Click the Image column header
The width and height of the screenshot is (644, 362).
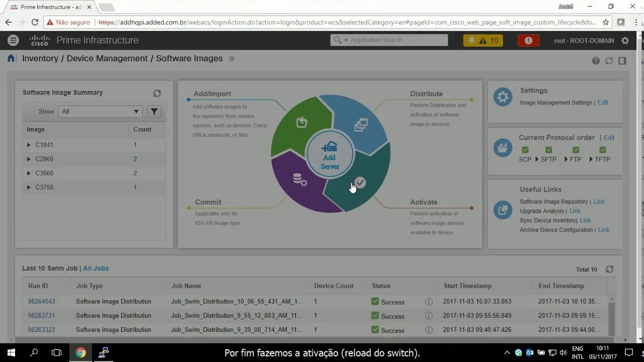coord(75,129)
